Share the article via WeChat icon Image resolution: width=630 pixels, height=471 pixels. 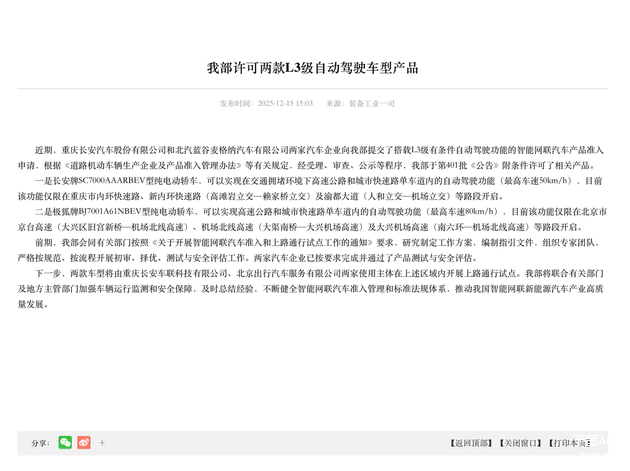tap(65, 442)
